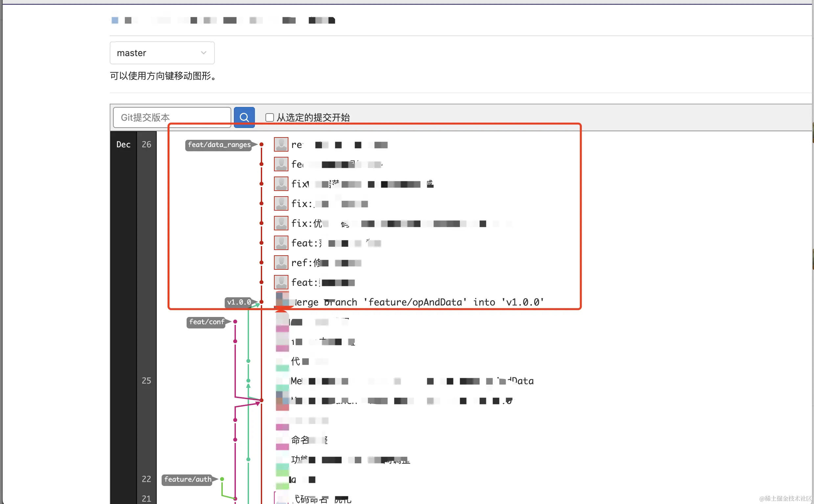
Task: Click green commit node at feature/auth tip
Action: pyautogui.click(x=222, y=479)
